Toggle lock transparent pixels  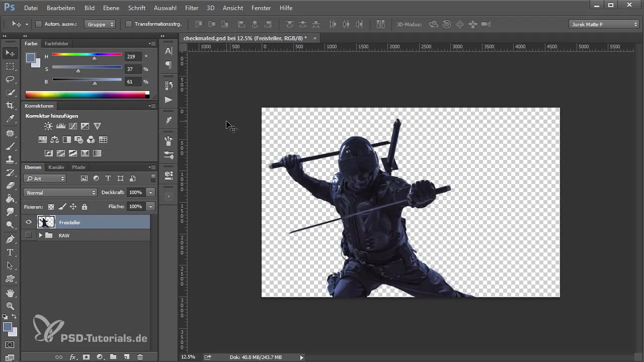tap(51, 207)
